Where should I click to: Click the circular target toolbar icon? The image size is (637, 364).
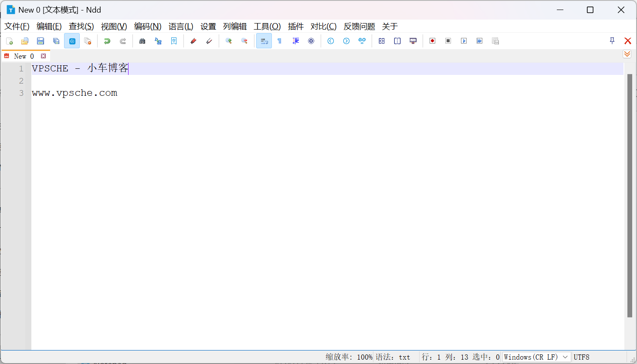(x=311, y=41)
